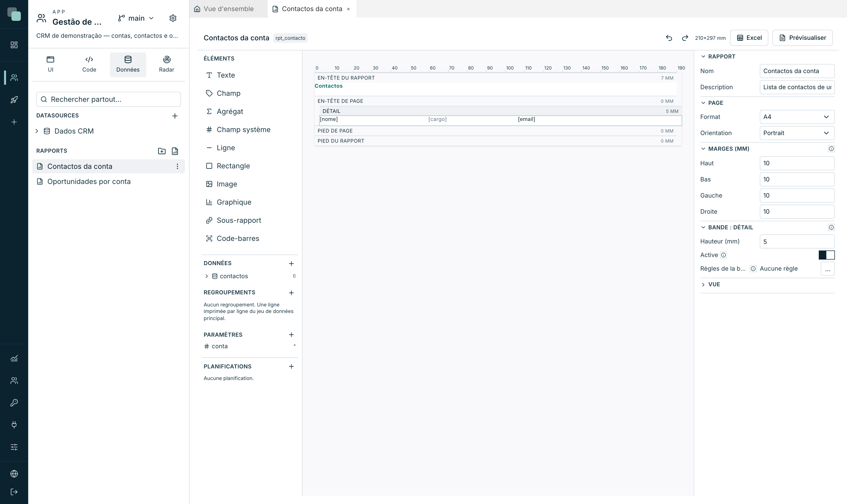Toggle the Active band switch
The image size is (847, 504).
click(826, 255)
